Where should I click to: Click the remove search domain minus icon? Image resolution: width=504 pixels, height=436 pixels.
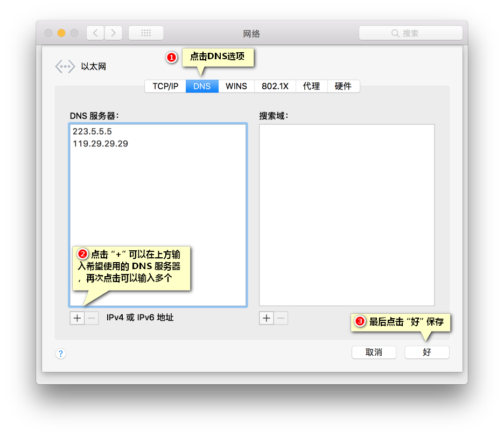(x=281, y=318)
